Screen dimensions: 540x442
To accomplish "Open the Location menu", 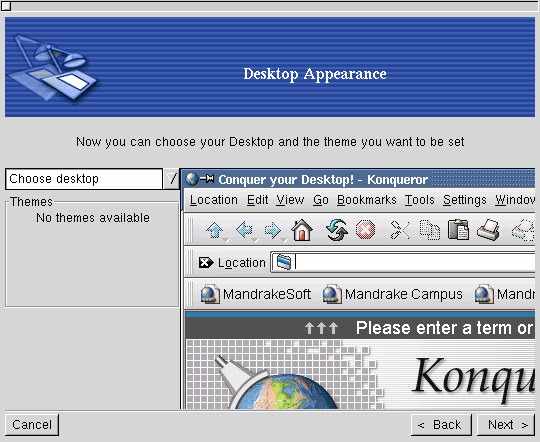I will point(214,200).
